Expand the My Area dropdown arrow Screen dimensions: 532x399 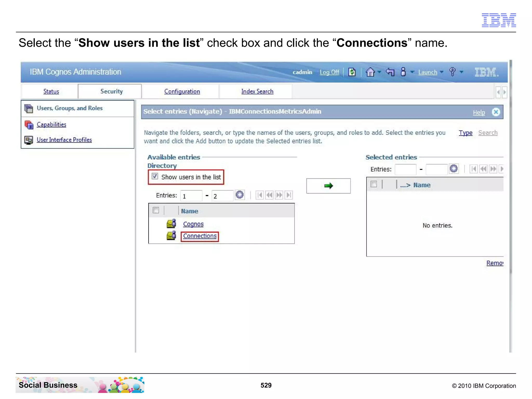coord(412,72)
